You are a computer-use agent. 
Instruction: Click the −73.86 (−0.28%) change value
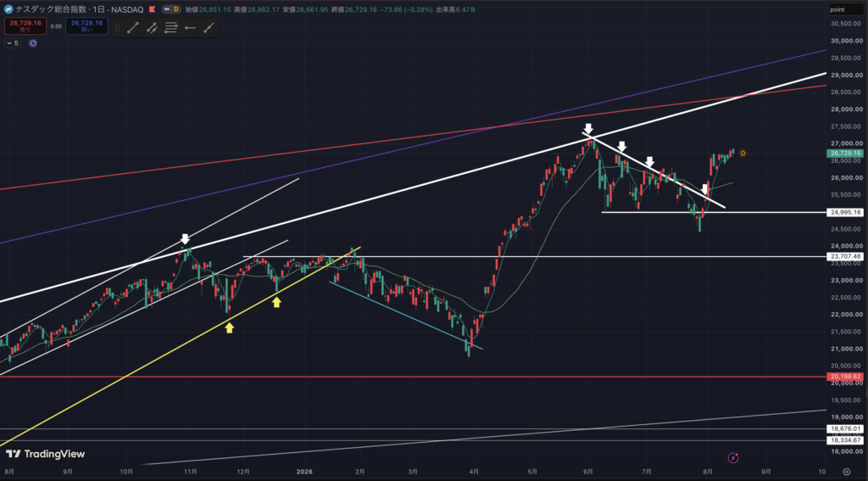click(x=406, y=9)
